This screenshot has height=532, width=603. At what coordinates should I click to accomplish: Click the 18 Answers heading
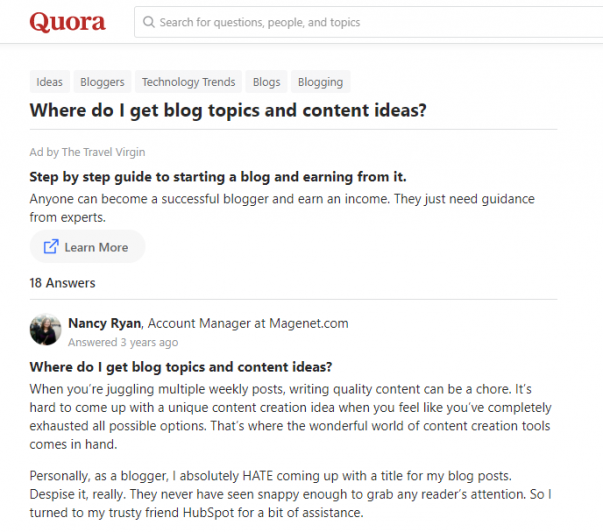pos(62,283)
